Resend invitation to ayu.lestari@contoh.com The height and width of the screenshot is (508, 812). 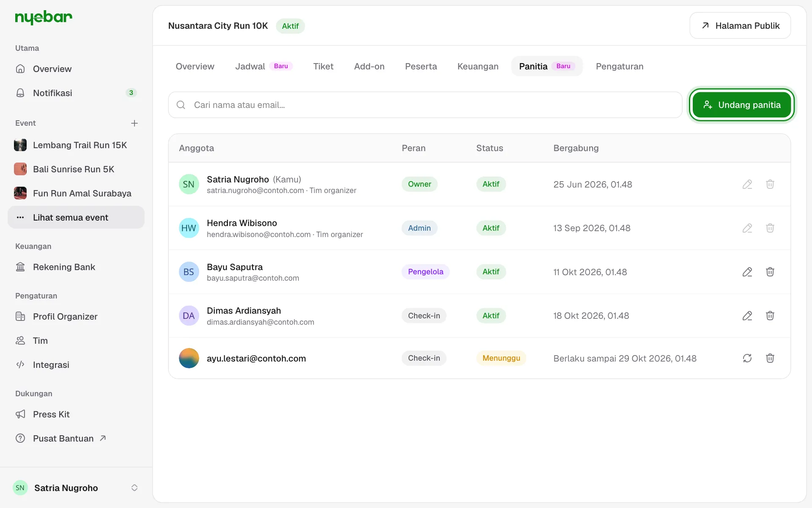(747, 358)
